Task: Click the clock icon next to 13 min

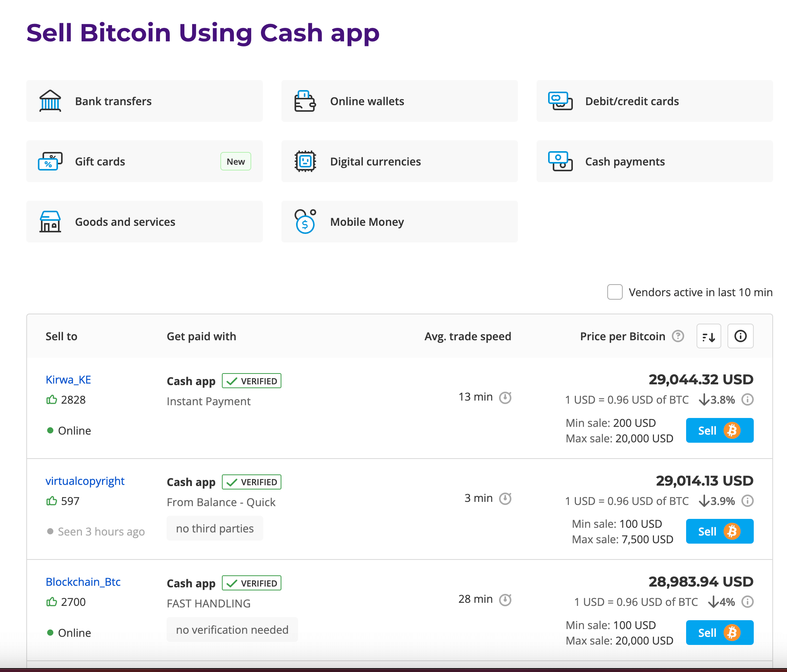Action: pyautogui.click(x=505, y=397)
